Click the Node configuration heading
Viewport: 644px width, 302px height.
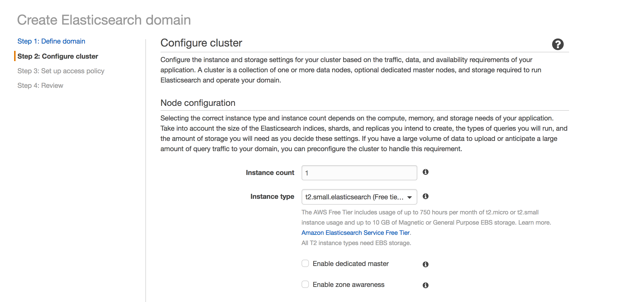pyautogui.click(x=197, y=103)
